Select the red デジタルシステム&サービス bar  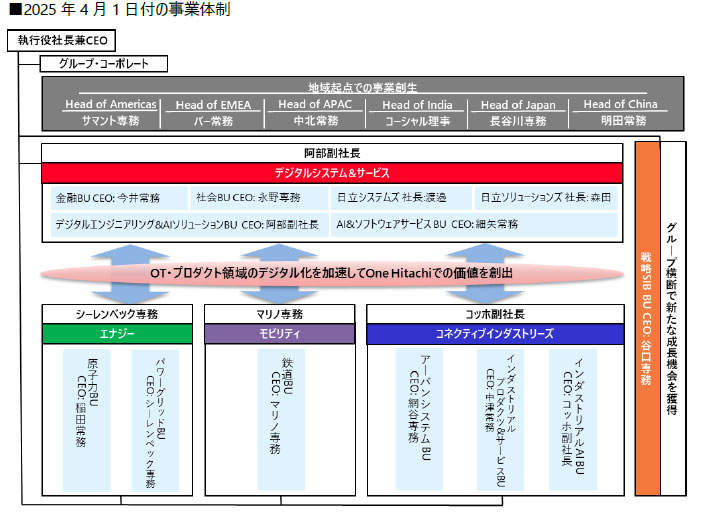(332, 173)
